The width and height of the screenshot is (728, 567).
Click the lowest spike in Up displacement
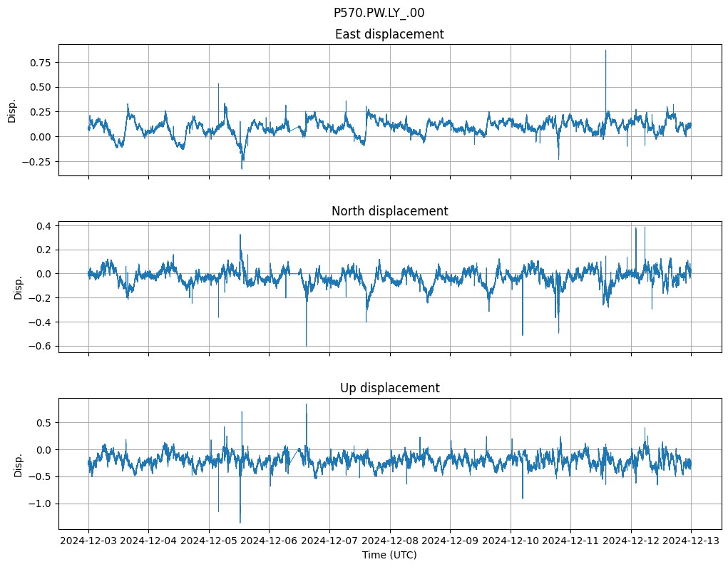click(240, 522)
